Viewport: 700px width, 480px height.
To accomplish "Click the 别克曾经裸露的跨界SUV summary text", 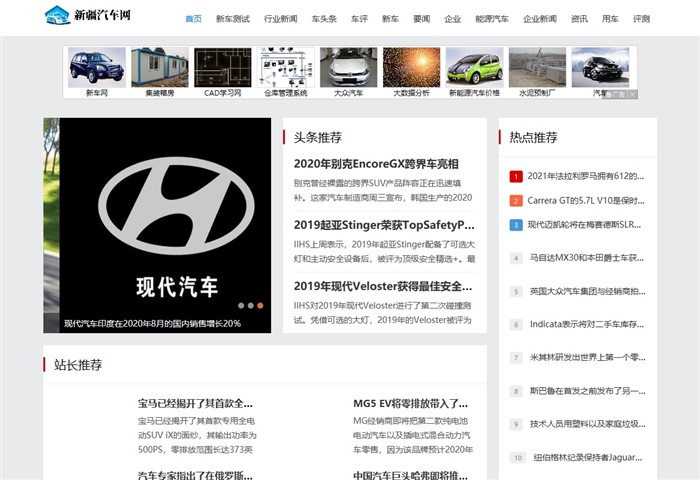I will 383,190.
